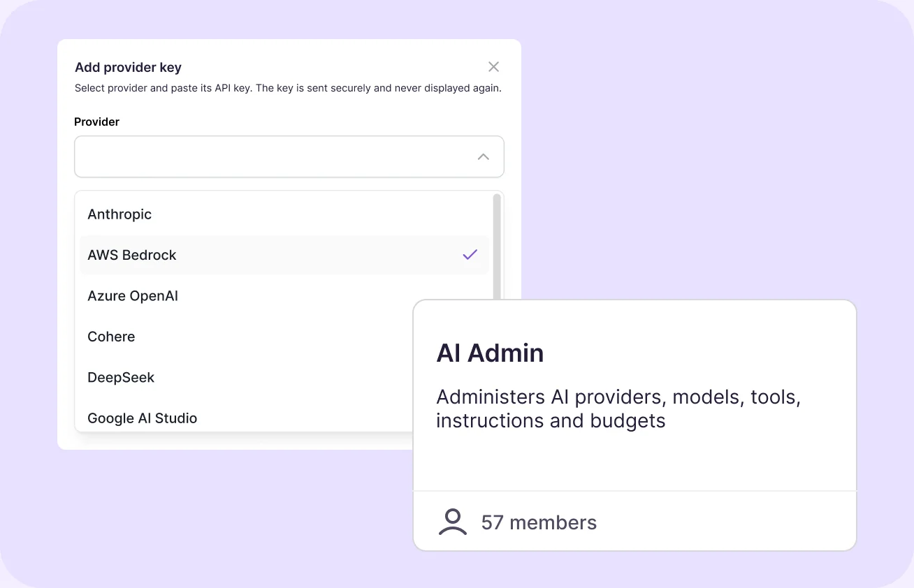The image size is (914, 588).
Task: Close the Add provider key dialog
Action: click(493, 67)
